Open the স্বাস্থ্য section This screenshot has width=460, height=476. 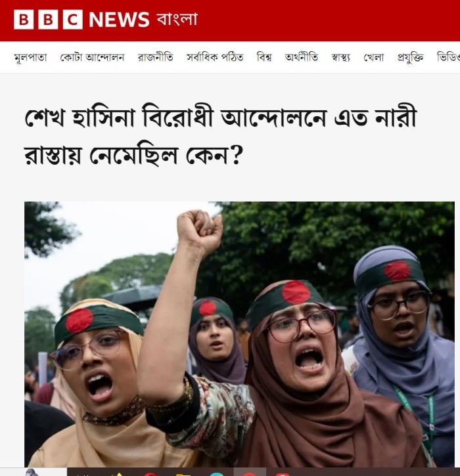[x=340, y=57]
